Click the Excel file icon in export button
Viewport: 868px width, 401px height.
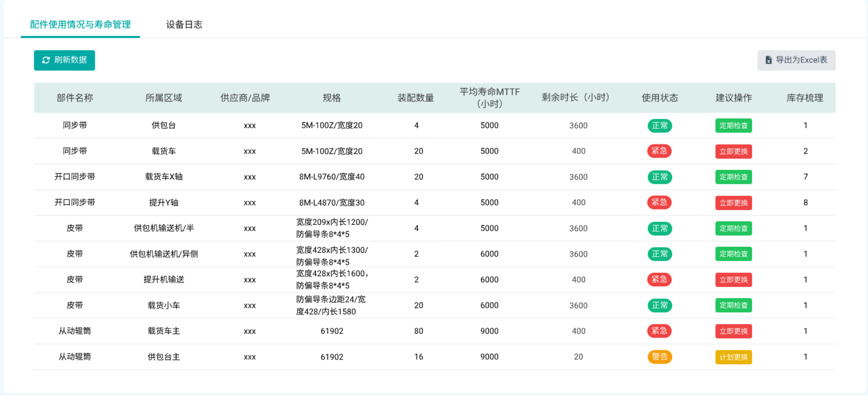click(769, 60)
